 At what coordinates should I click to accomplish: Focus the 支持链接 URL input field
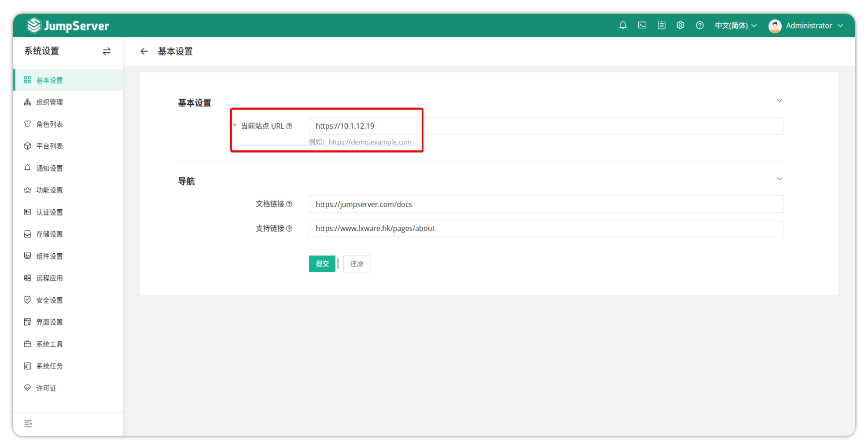pyautogui.click(x=545, y=229)
